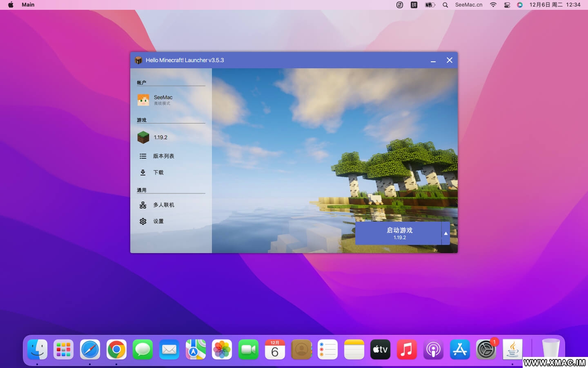
Task: Open the version list icon
Action: tap(143, 156)
